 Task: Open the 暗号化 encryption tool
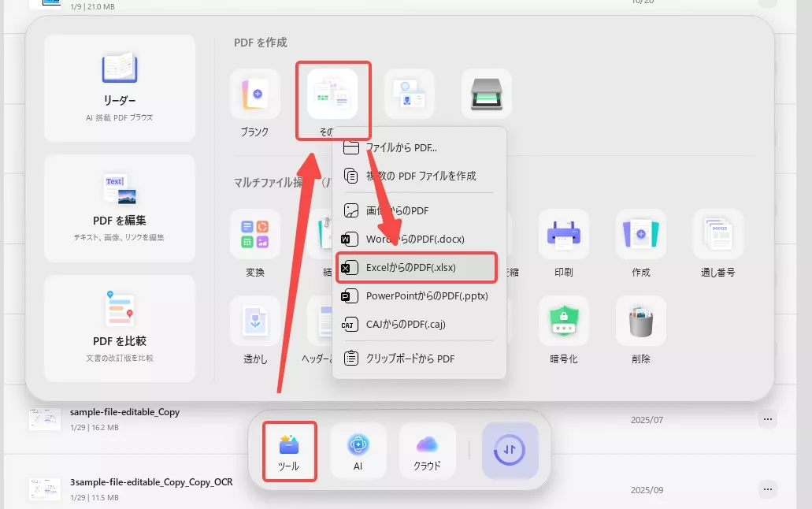(563, 321)
